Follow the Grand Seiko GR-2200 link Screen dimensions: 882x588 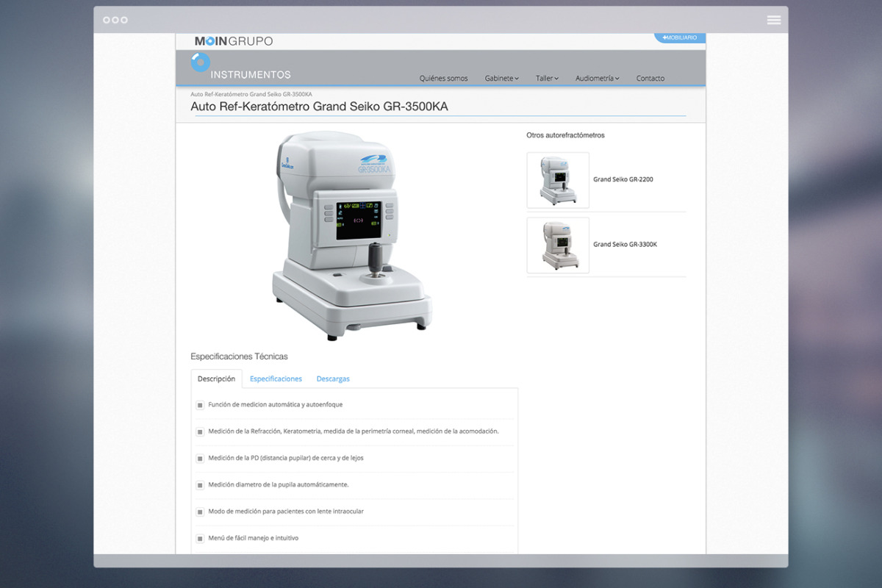[623, 179]
